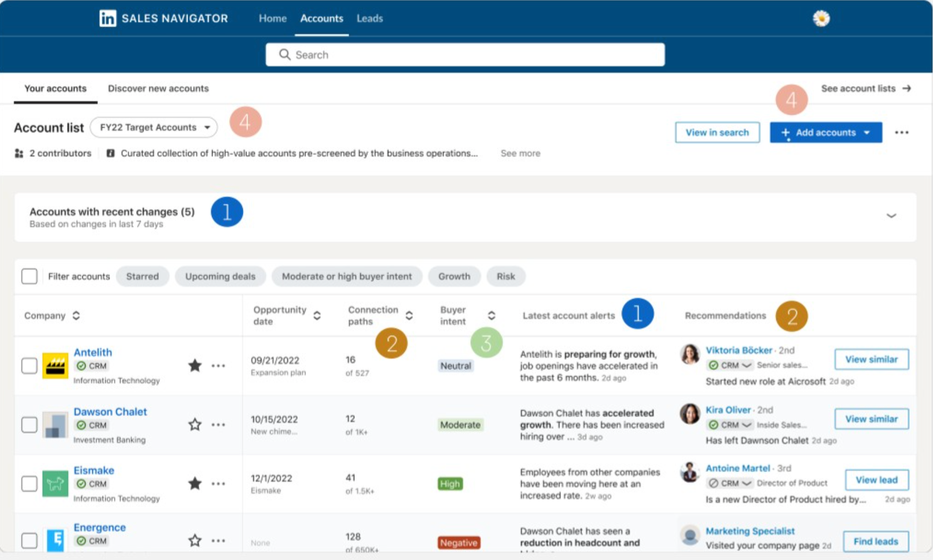Sort by Connection paths column
The width and height of the screenshot is (933, 560).
coord(409,316)
